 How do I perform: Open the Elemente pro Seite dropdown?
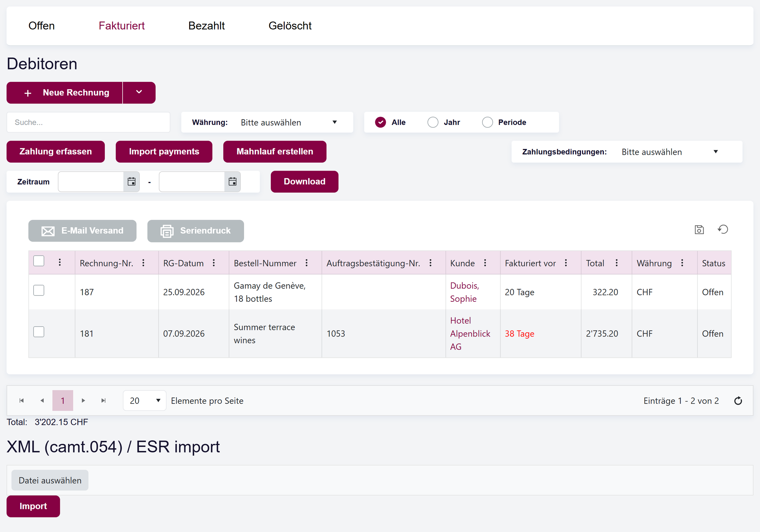[144, 401]
